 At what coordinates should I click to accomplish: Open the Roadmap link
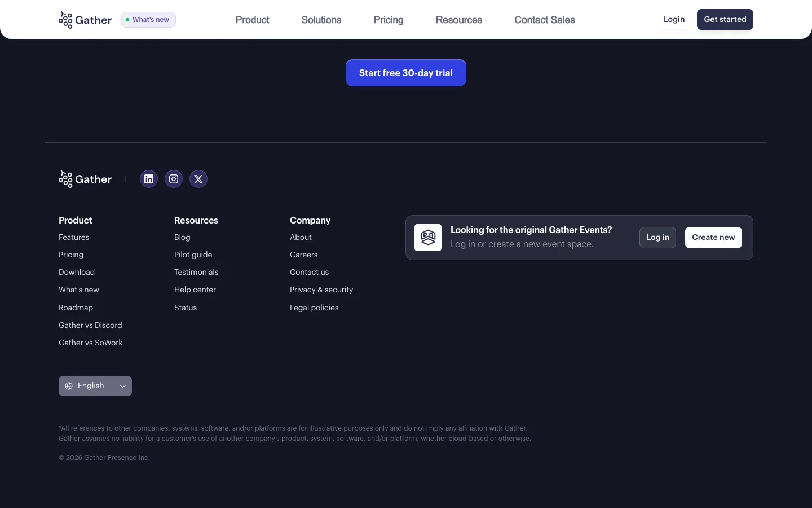click(76, 308)
